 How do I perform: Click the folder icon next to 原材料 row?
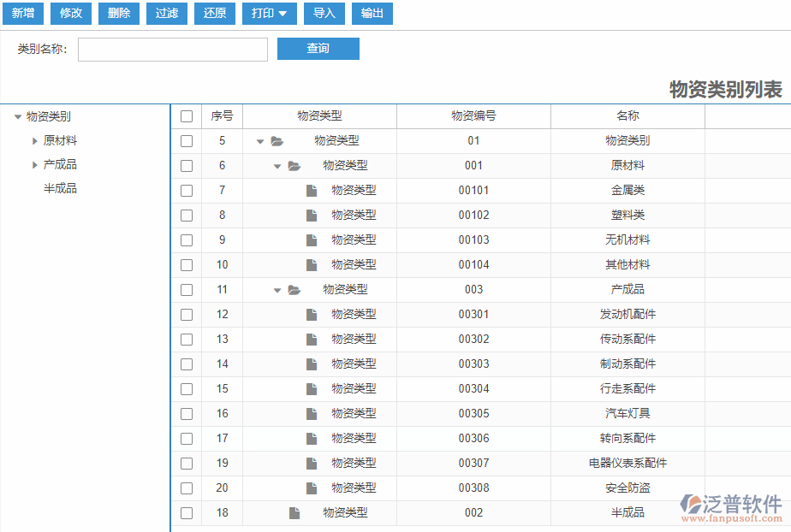click(x=294, y=165)
